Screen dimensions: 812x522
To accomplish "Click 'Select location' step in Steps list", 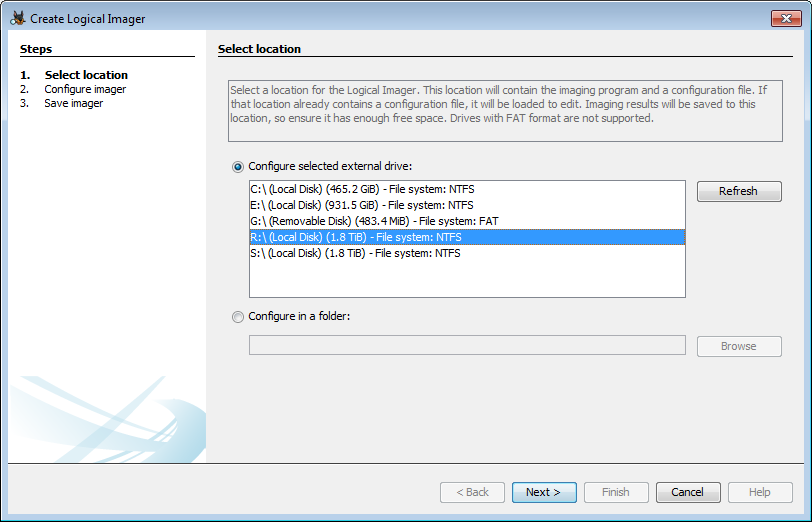I will (86, 75).
